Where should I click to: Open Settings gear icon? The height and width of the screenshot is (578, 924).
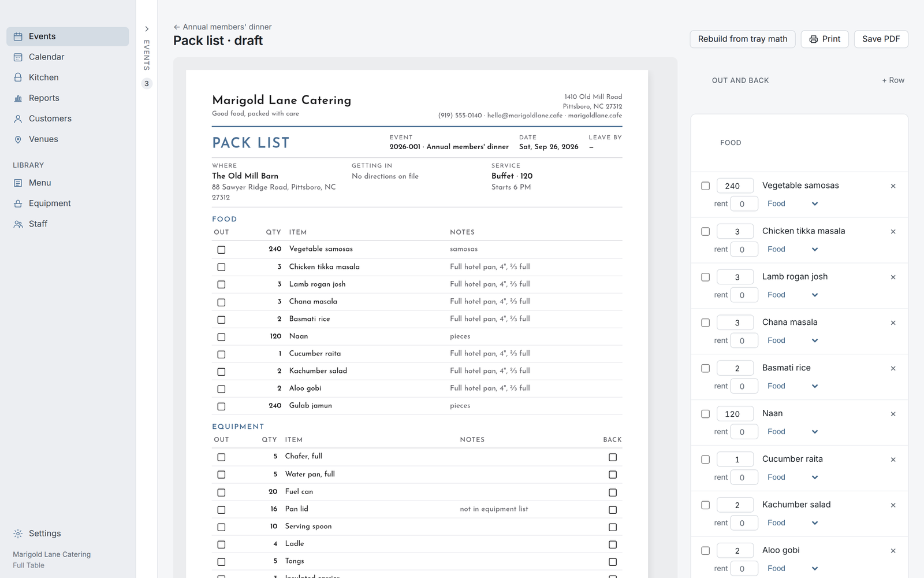pyautogui.click(x=18, y=533)
